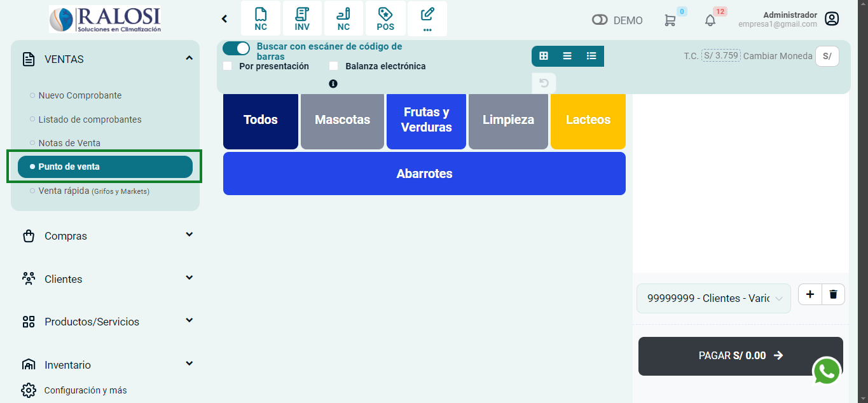Viewport: 868px width, 403px height.
Task: Open notifications bell showing 12
Action: [710, 20]
